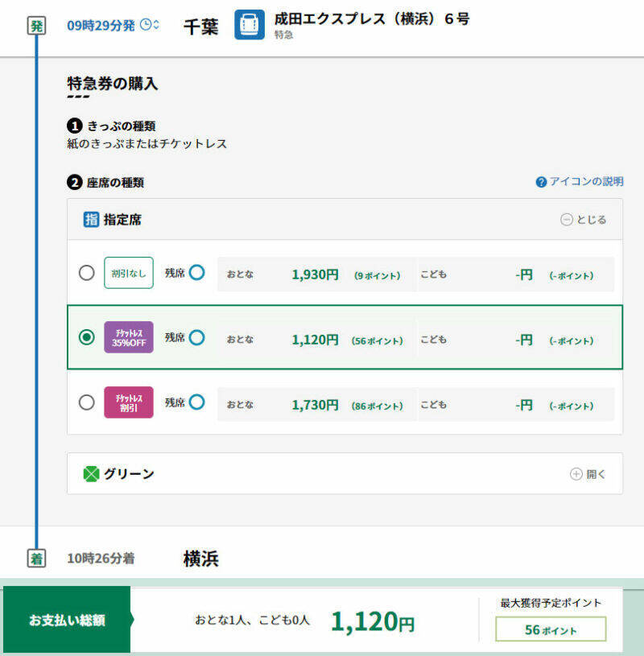Click the 56ポイント points box

[x=551, y=630]
